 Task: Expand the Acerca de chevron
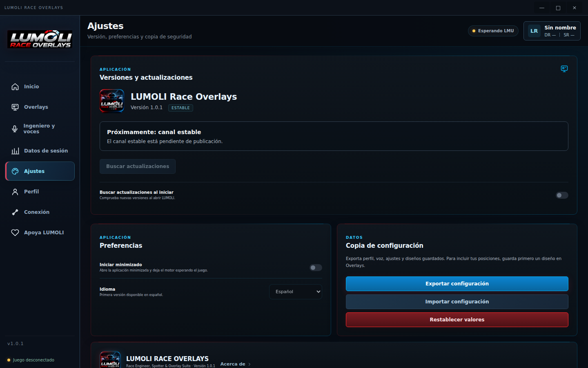pos(249,364)
